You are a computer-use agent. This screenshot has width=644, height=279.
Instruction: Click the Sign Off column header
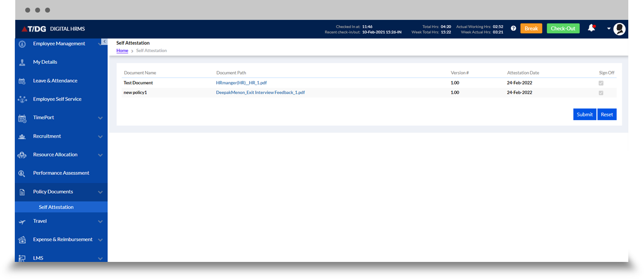pos(607,73)
